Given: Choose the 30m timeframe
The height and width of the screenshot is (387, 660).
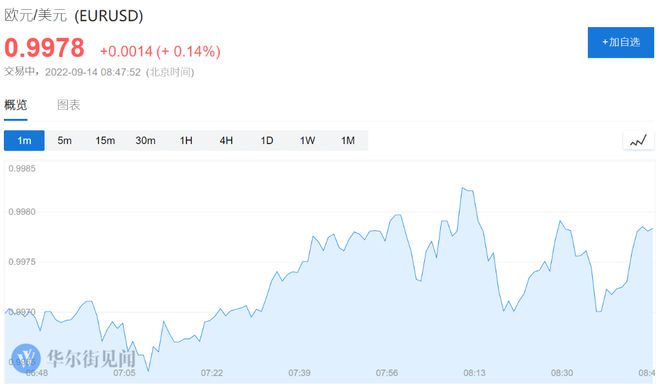Looking at the screenshot, I should coord(145,141).
